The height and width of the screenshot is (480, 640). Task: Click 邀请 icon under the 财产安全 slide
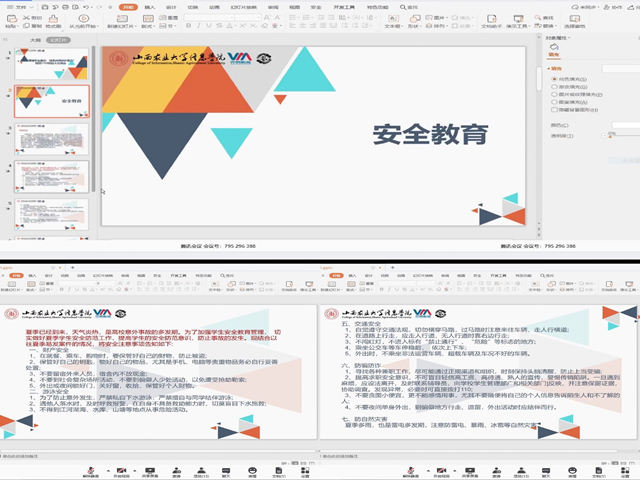point(176,472)
